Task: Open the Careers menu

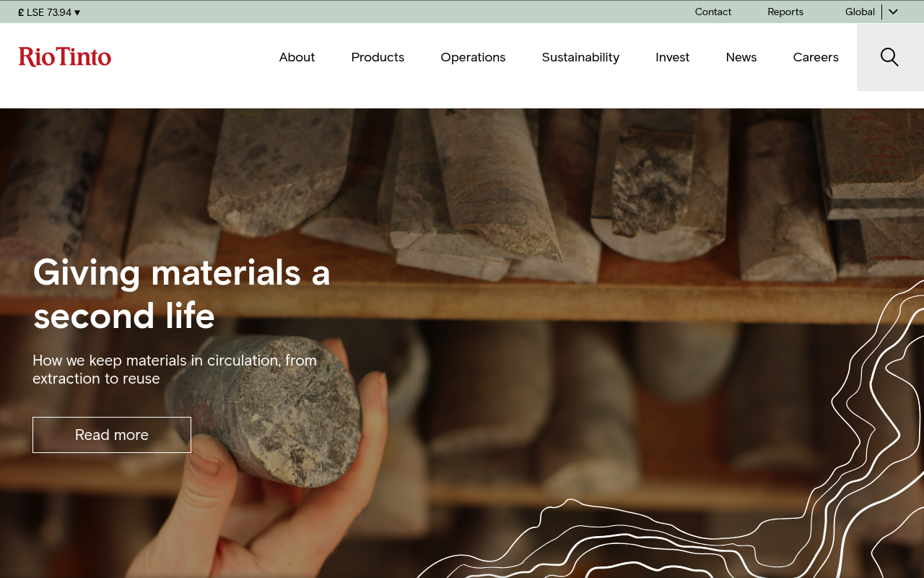Action: click(x=816, y=57)
